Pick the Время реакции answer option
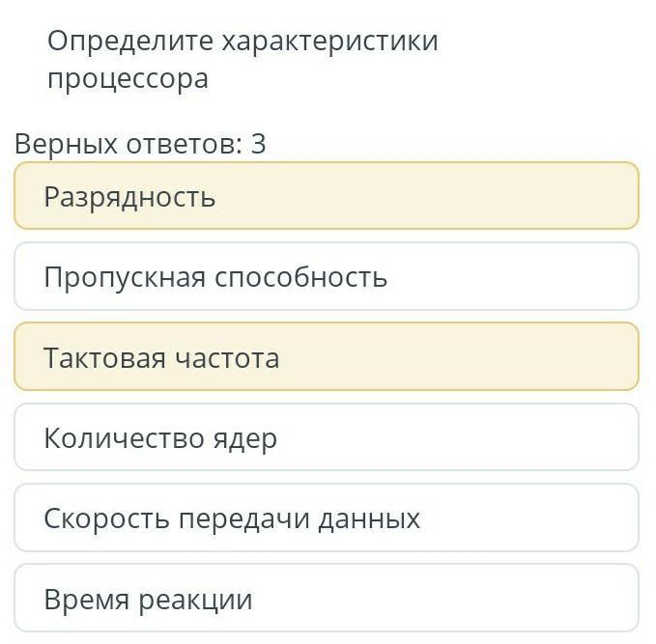This screenshot has height=644, width=656. (x=327, y=599)
